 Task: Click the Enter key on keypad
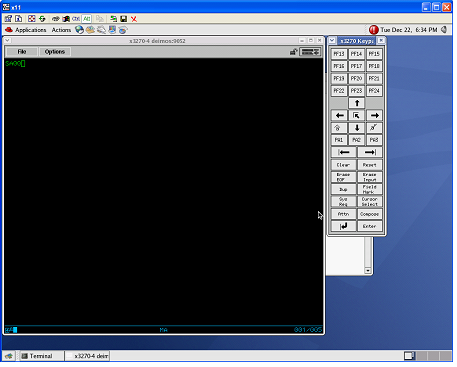370,226
